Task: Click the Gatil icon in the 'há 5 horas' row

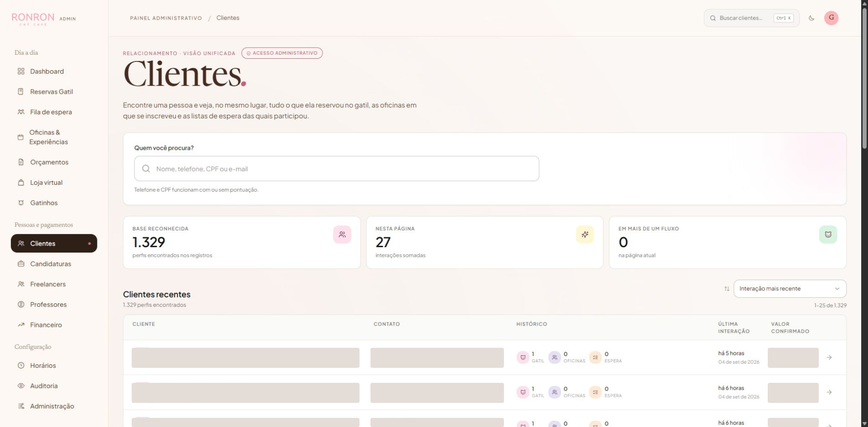Action: click(523, 357)
